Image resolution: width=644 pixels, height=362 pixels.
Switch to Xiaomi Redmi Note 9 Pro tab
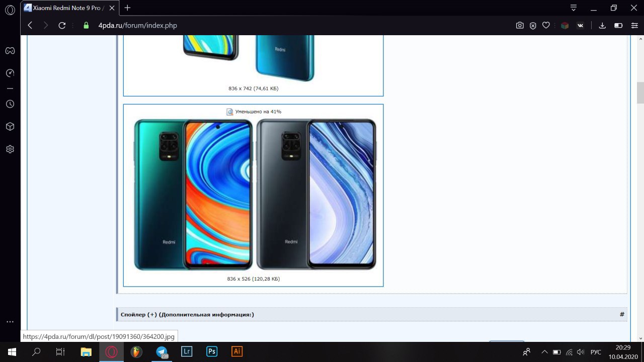pos(70,8)
